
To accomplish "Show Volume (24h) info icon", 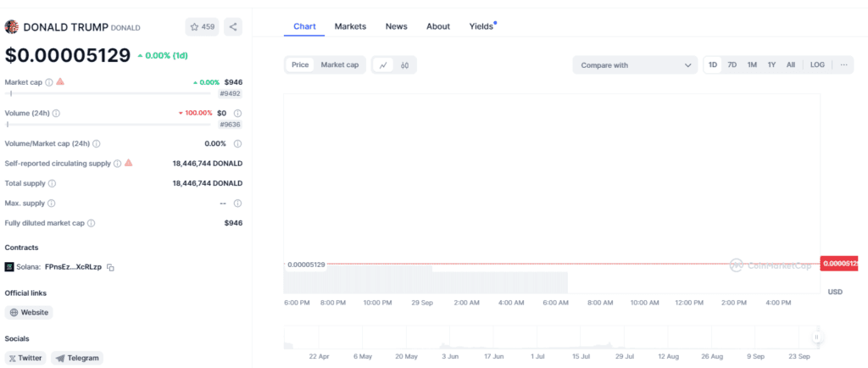I will (x=56, y=114).
